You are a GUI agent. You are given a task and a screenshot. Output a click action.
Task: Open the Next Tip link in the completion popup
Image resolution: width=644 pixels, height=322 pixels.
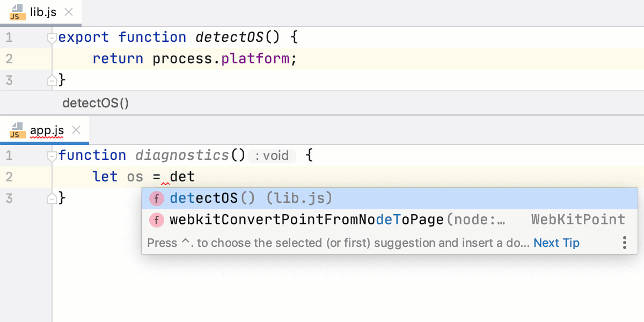pyautogui.click(x=557, y=243)
